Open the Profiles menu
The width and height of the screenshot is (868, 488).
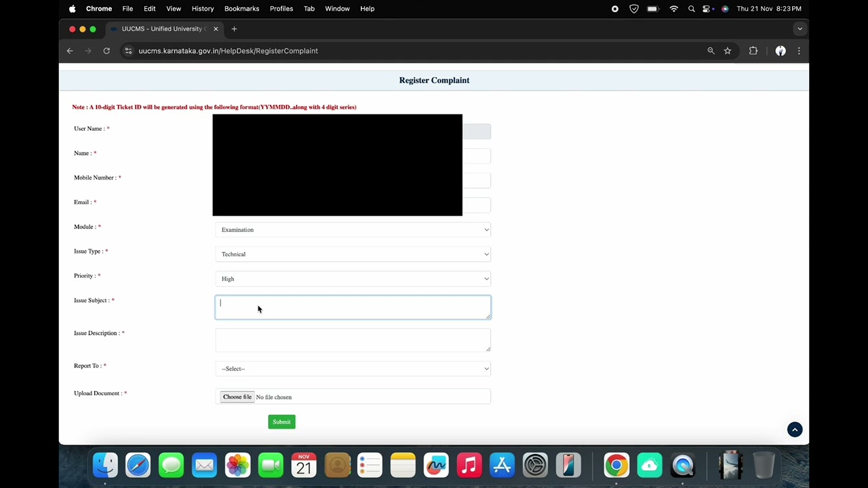[281, 9]
